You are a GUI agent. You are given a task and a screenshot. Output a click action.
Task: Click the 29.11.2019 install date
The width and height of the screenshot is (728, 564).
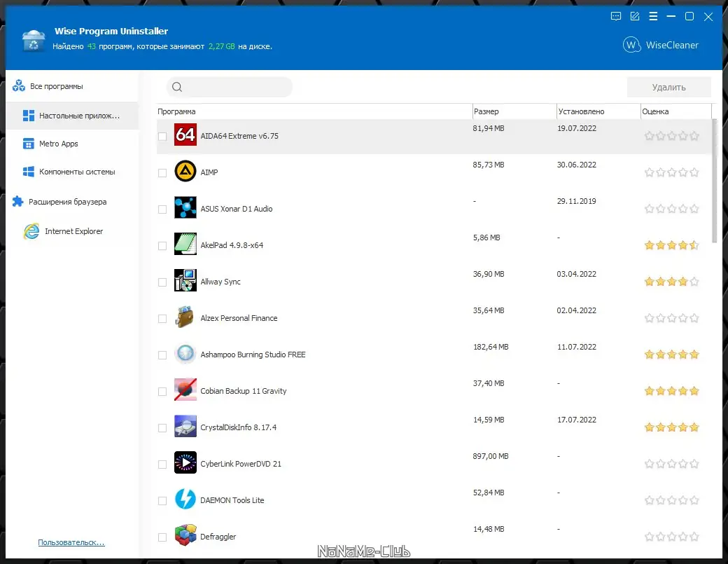pyautogui.click(x=576, y=201)
